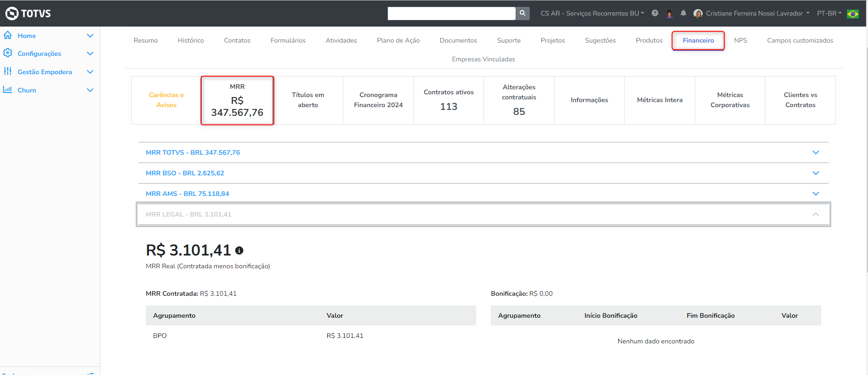Viewport: 868px width, 375px height.
Task: Click the small avatar figure icon in header
Action: coord(670,14)
